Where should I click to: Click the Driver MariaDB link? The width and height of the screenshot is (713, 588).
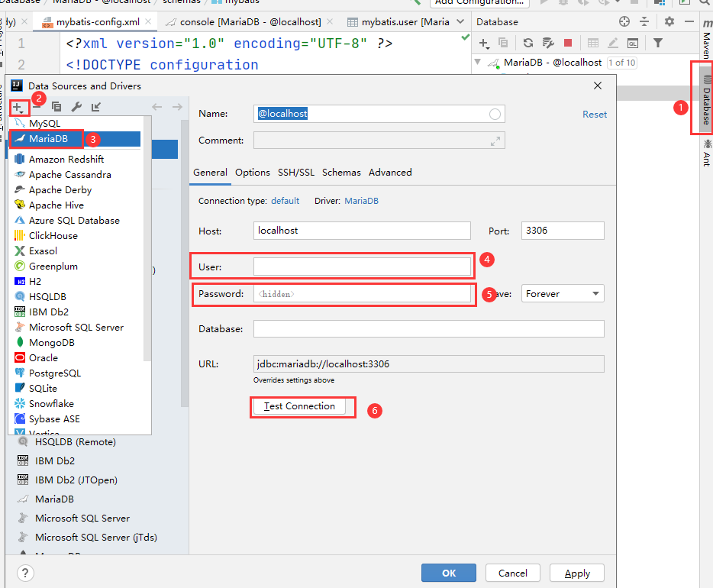[362, 201]
